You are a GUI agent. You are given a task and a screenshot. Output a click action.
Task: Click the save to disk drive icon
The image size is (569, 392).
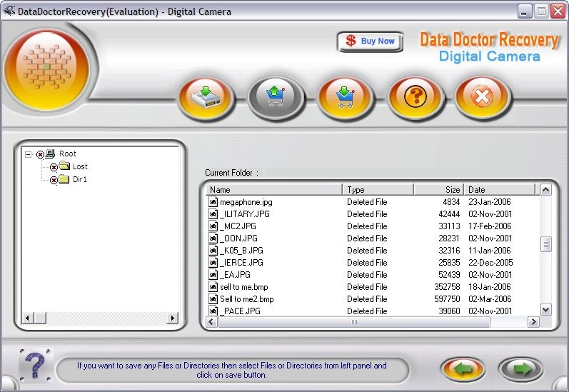(206, 97)
